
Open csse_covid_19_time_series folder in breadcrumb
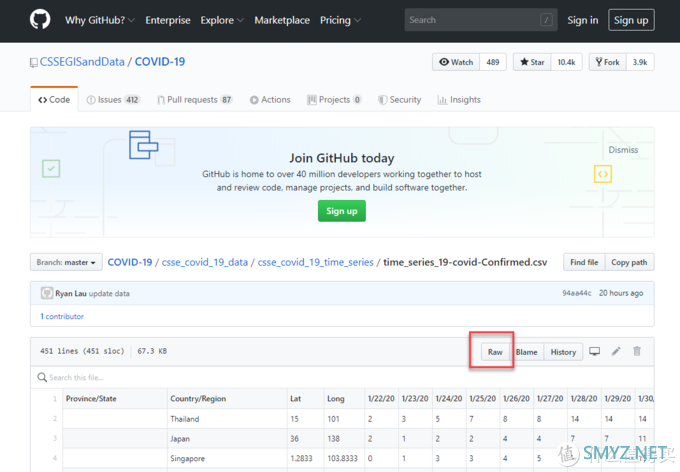(x=315, y=262)
